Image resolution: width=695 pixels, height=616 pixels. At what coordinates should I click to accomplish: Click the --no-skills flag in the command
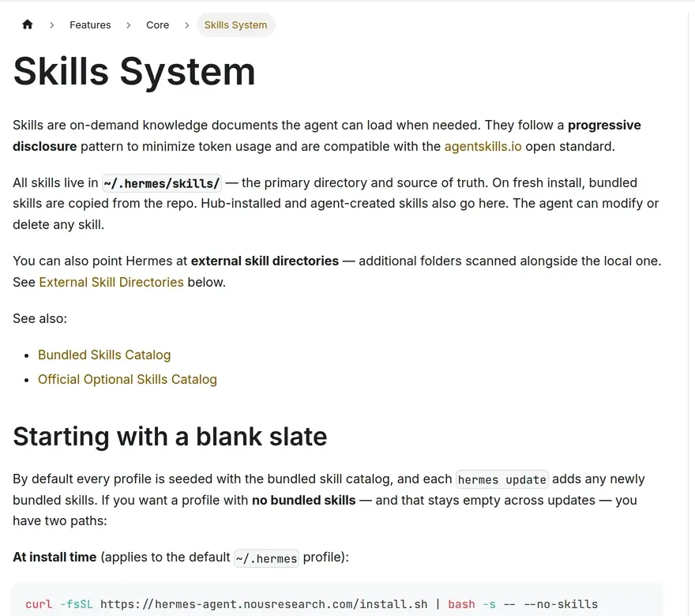561,604
